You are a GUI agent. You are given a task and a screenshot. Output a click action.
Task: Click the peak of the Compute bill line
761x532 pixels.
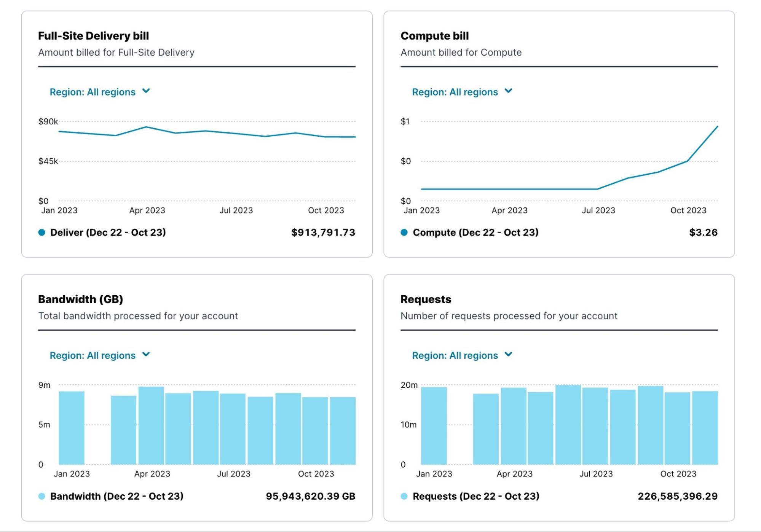coord(717,126)
